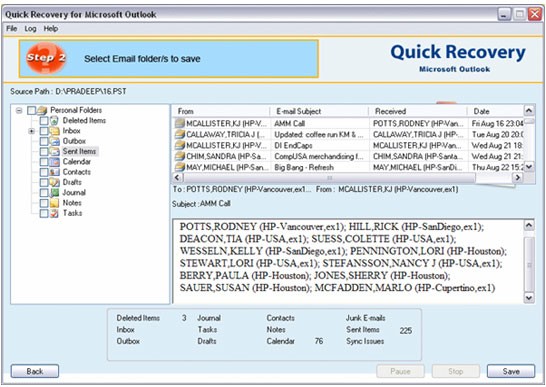This screenshot has height=387, width=546.
Task: Click the Contacts folder icon
Action: tap(54, 172)
